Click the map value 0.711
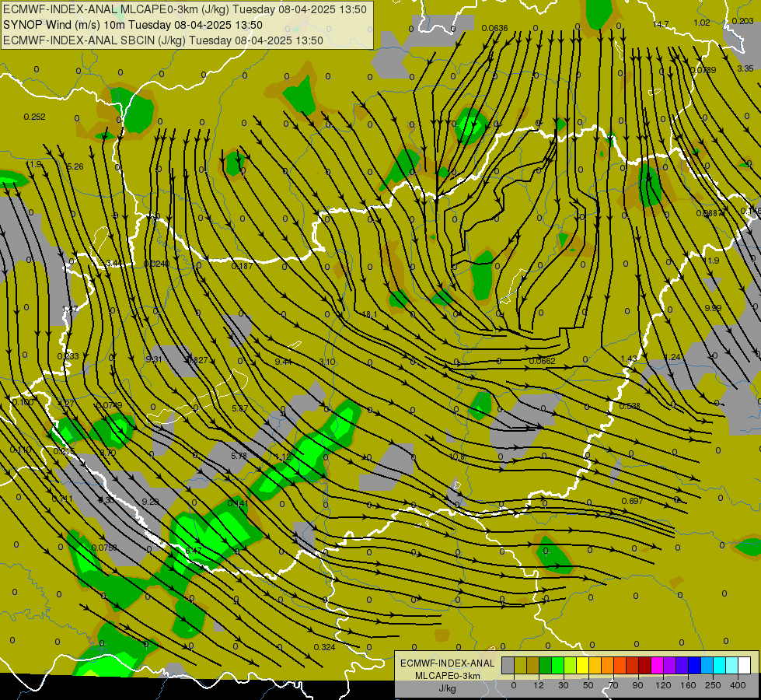Image resolution: width=761 pixels, height=700 pixels. pyautogui.click(x=62, y=499)
